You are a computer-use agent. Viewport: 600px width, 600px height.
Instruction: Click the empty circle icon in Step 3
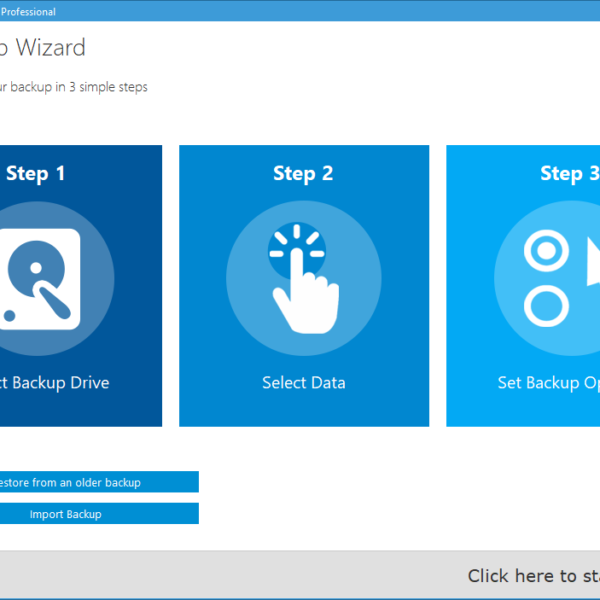point(546,306)
